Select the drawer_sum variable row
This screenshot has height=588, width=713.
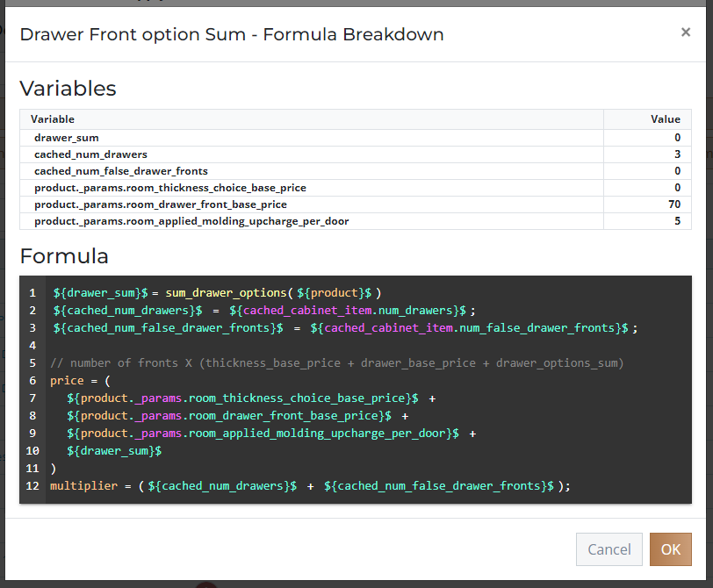click(355, 138)
